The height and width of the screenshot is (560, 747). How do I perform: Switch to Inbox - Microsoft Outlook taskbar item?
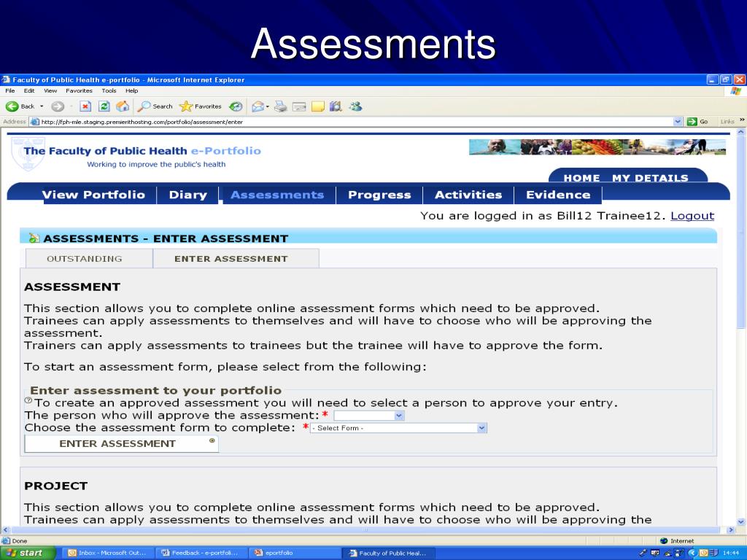pos(108,553)
